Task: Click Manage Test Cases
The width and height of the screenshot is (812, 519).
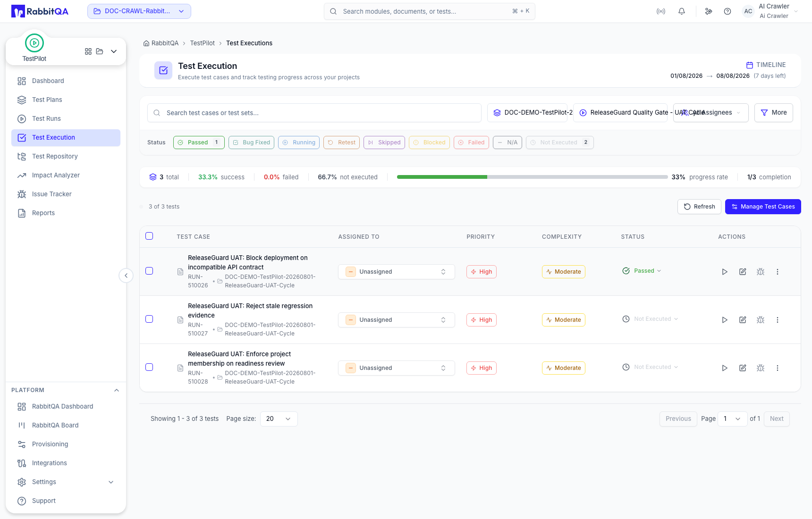Action: coord(763,207)
